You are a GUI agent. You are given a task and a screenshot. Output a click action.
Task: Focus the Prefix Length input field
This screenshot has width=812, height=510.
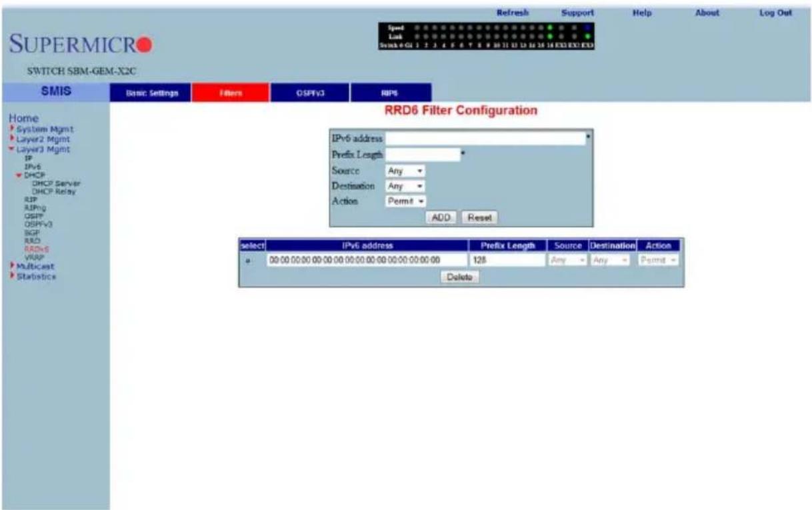[x=423, y=155]
